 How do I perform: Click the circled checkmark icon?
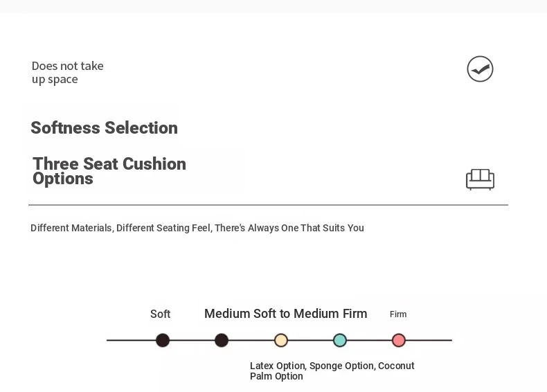point(480,69)
